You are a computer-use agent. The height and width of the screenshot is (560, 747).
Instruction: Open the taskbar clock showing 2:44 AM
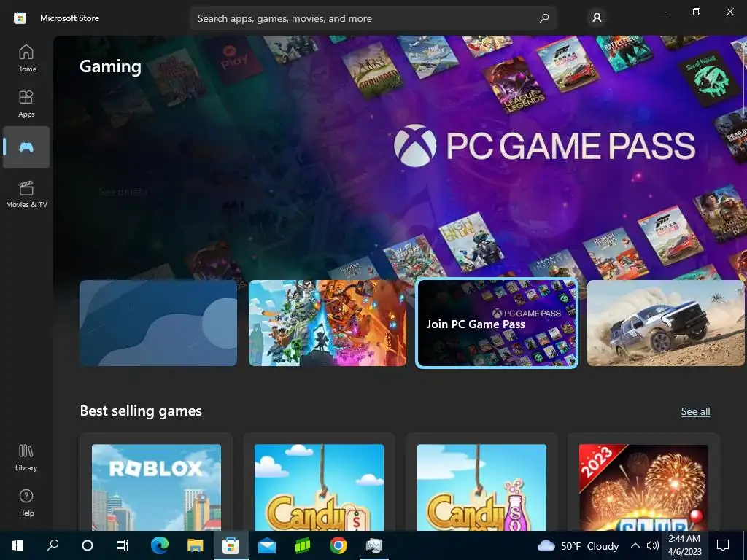click(684, 545)
